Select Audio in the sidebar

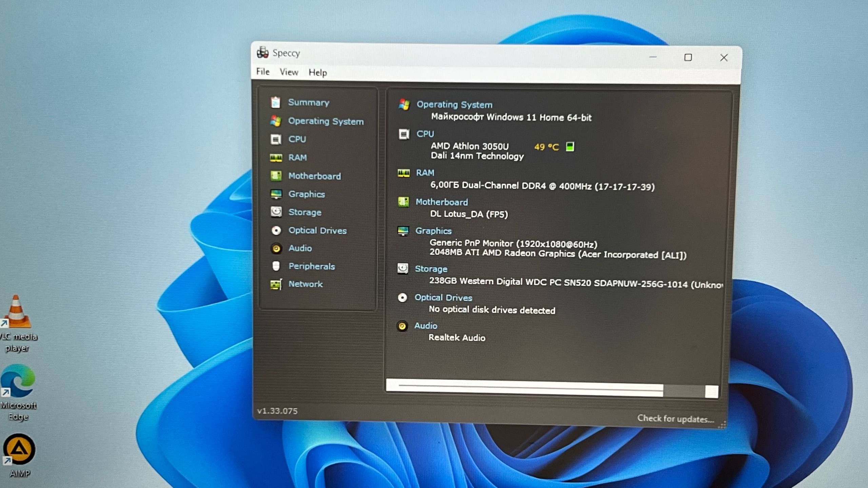pos(300,248)
